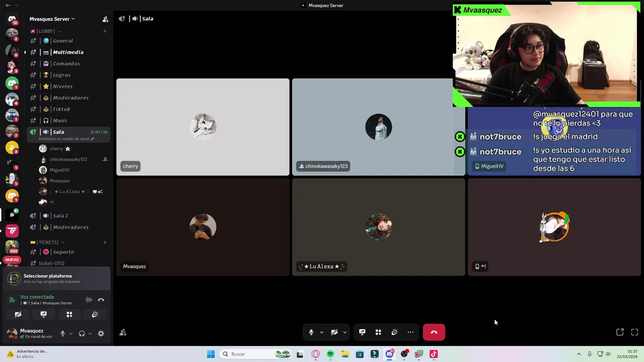Turn on camera in sidebar voice panel
Viewport: 644px width, 362px height.
coord(18,314)
